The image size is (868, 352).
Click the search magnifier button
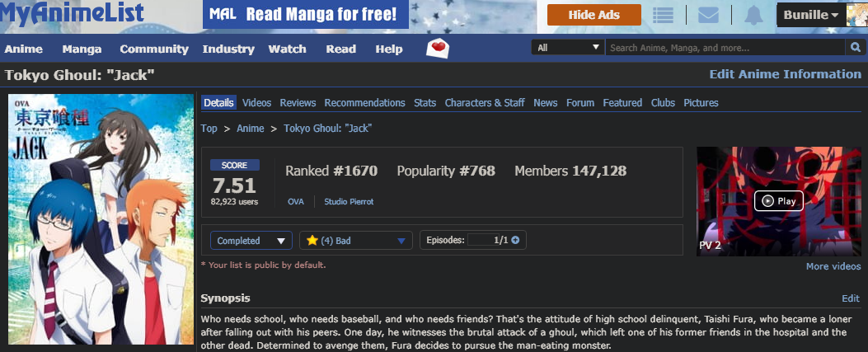(856, 48)
